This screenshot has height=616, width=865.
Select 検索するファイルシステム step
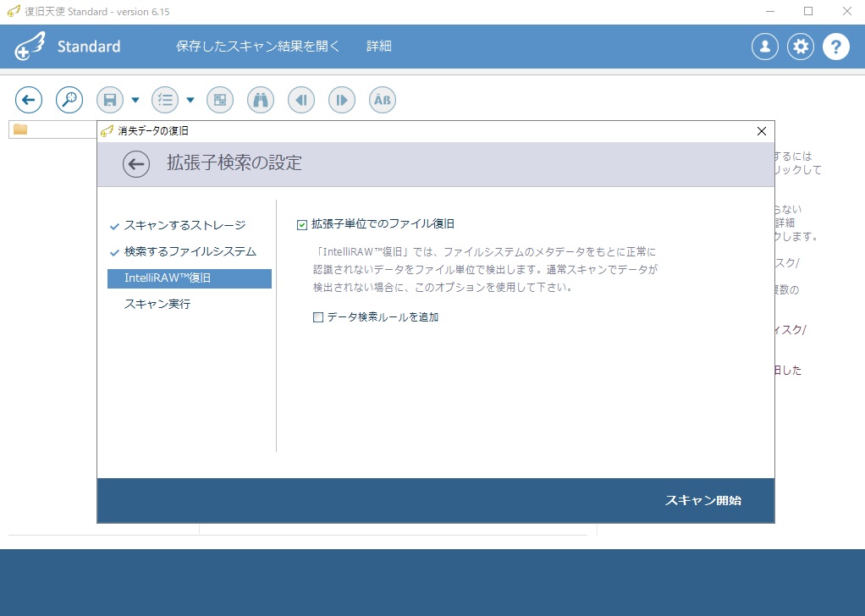(190, 251)
